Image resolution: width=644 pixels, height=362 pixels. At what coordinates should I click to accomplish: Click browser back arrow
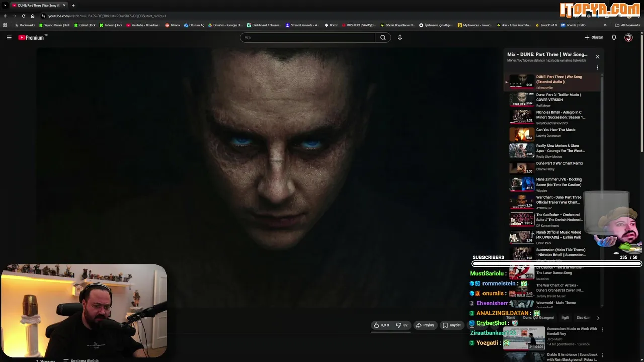(x=6, y=16)
